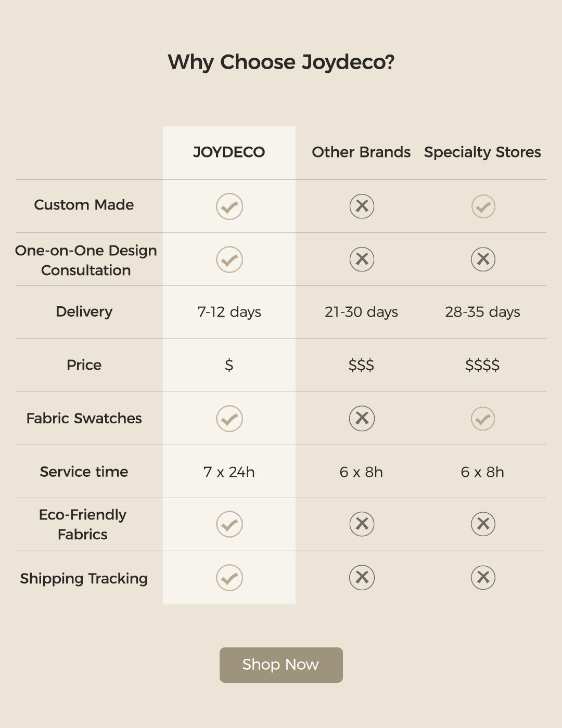Image resolution: width=562 pixels, height=728 pixels.
Task: Click Other Brands X for Eco-Friendly Fabrics
Action: (362, 524)
